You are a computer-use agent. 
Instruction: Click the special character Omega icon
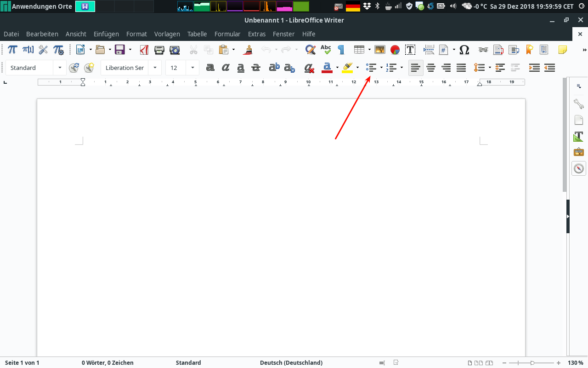click(x=464, y=50)
